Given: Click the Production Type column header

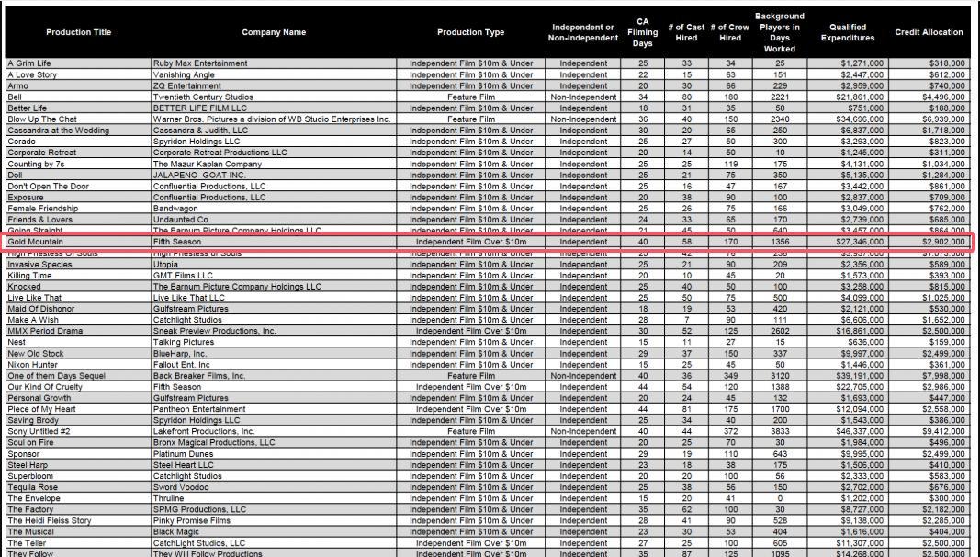Looking at the screenshot, I should [470, 32].
